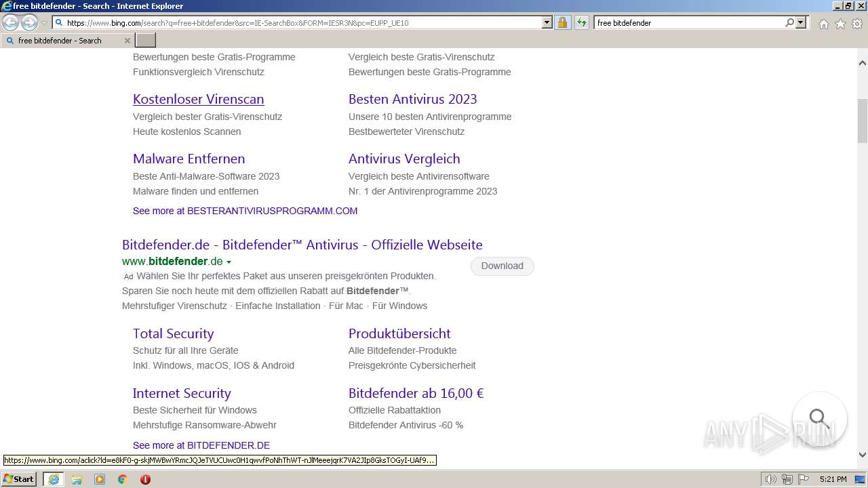Click Beste Anti-Malware-Software 2023 text
Viewport: 868px width, 488px height.
[x=206, y=176]
